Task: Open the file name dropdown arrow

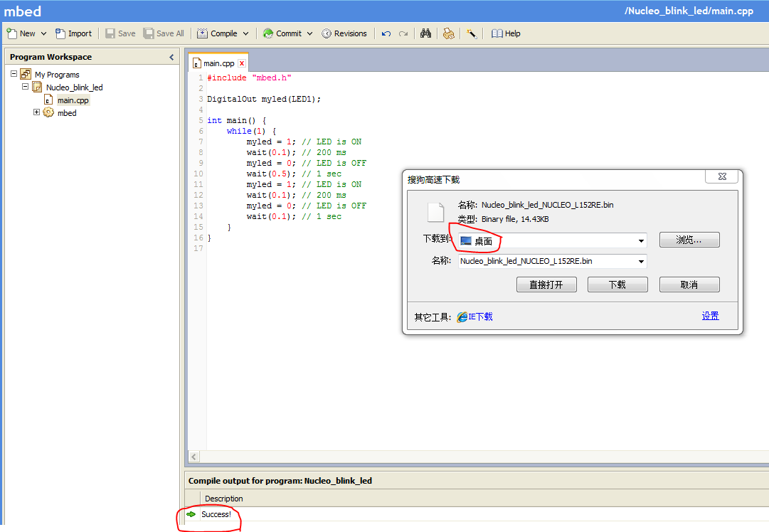Action: click(x=641, y=261)
